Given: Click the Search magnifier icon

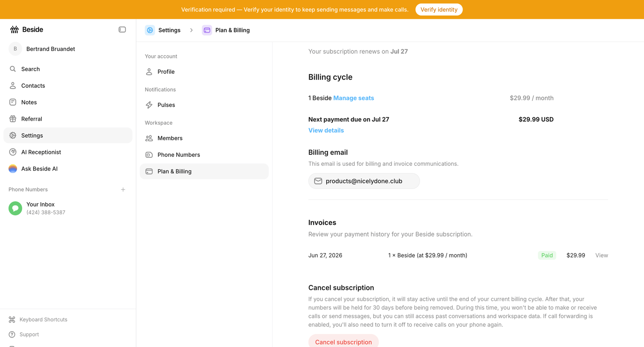Looking at the screenshot, I should pos(13,69).
